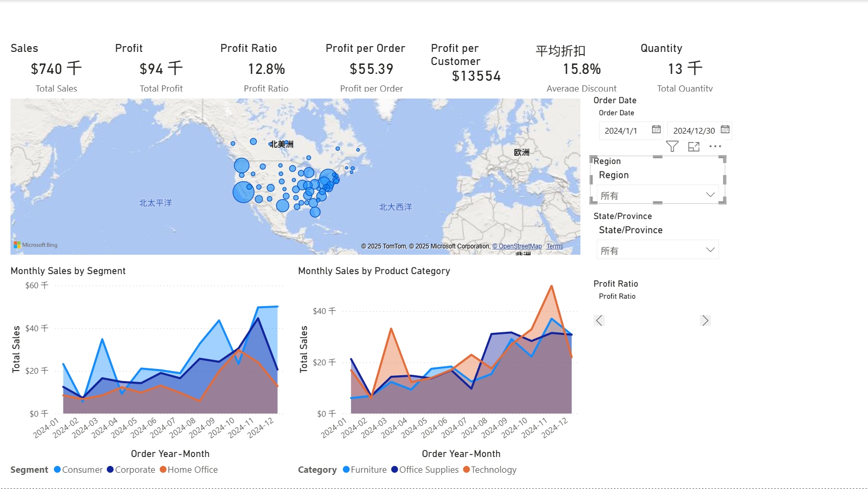Edit the end date 2024/12/30 field

tap(694, 131)
